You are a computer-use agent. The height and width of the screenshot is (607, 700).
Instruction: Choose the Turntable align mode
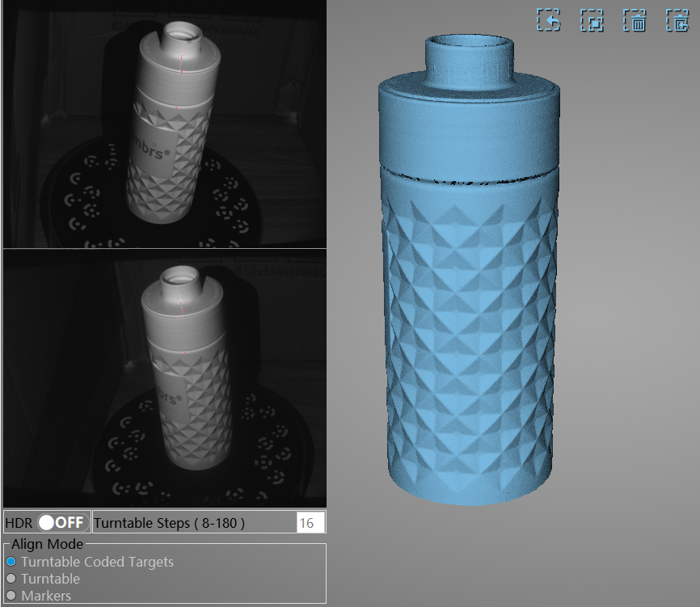(x=11, y=579)
